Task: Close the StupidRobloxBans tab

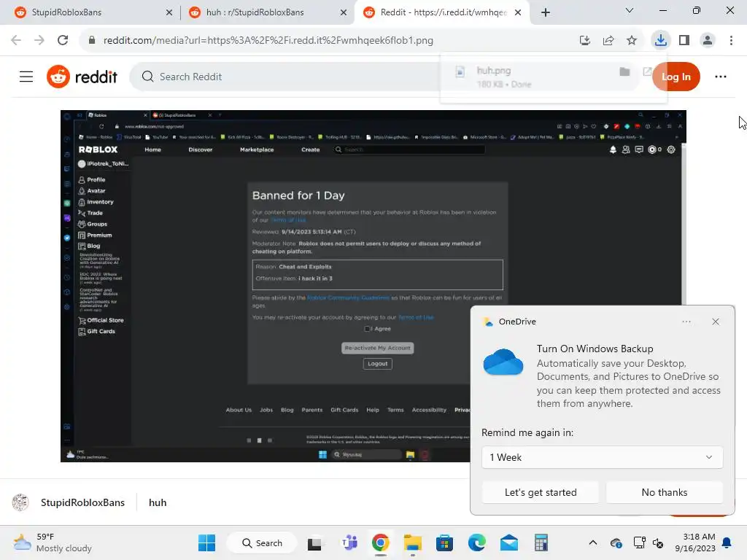Action: click(169, 12)
